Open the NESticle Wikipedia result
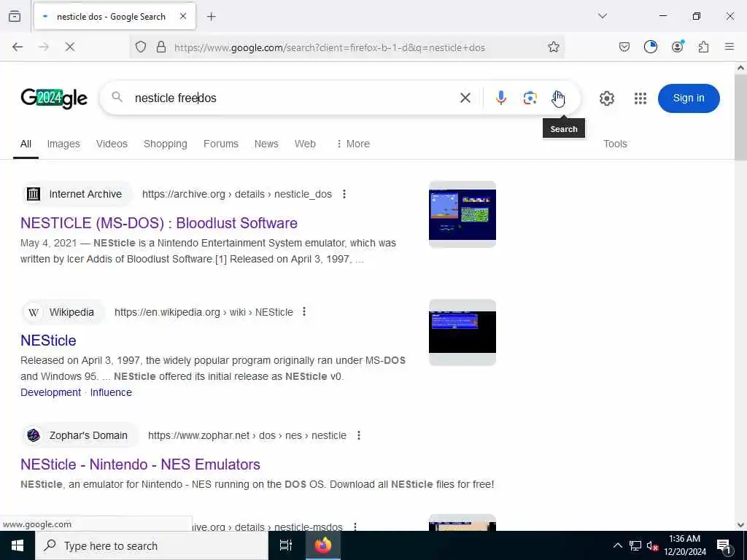 pyautogui.click(x=48, y=341)
